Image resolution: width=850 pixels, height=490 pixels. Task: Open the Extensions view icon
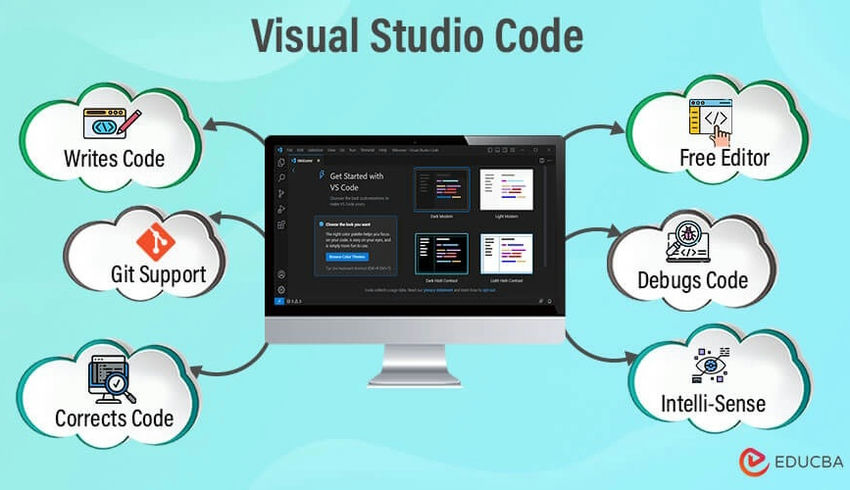click(x=281, y=225)
